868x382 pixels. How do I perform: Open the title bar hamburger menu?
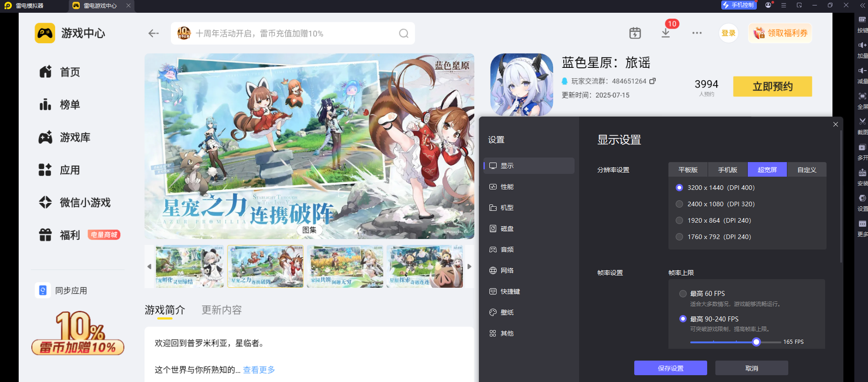784,5
